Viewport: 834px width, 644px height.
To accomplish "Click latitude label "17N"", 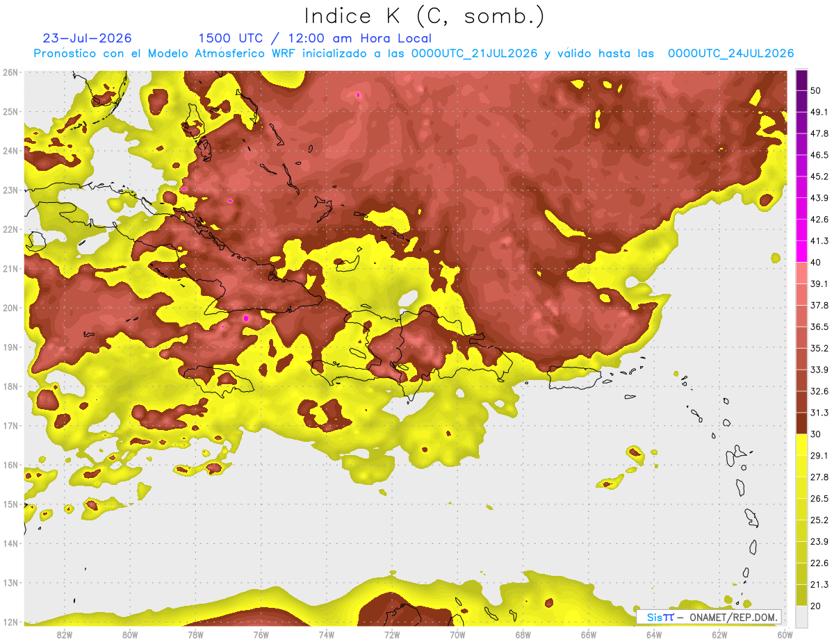I will tap(10, 426).
